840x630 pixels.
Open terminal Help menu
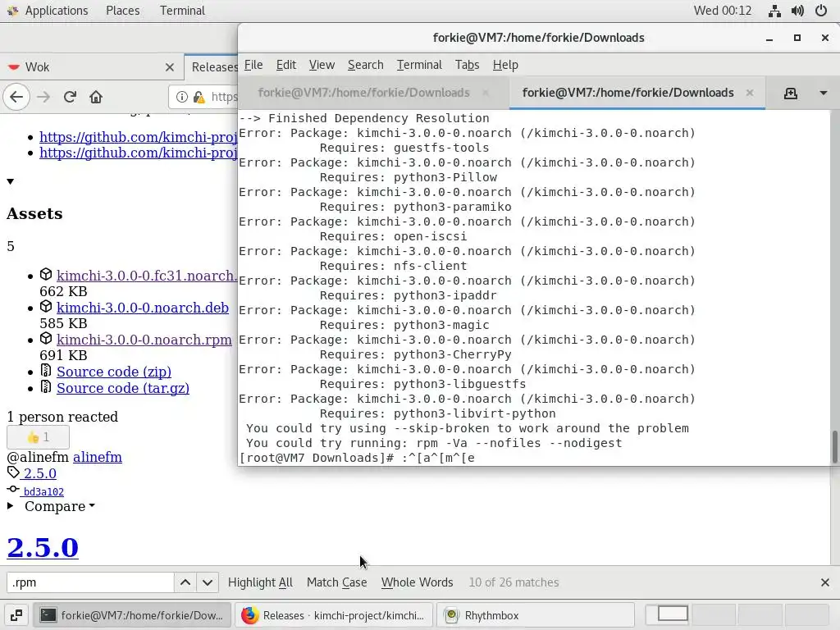(x=505, y=65)
